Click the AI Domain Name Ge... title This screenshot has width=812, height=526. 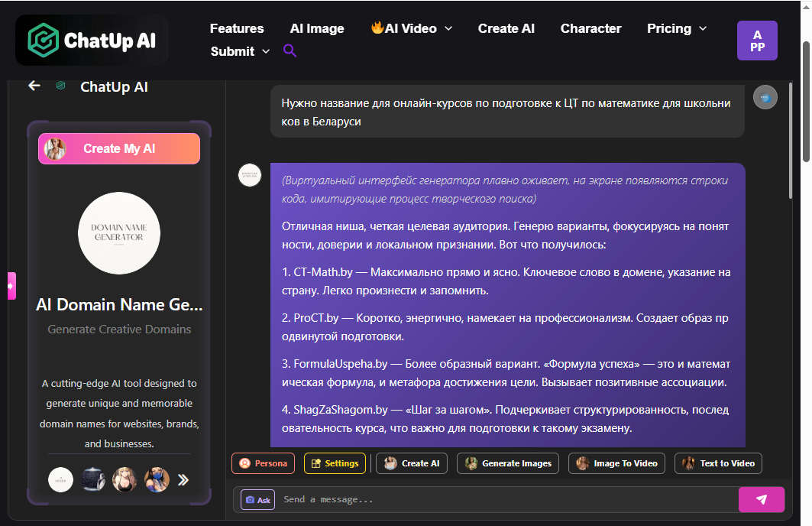point(119,305)
